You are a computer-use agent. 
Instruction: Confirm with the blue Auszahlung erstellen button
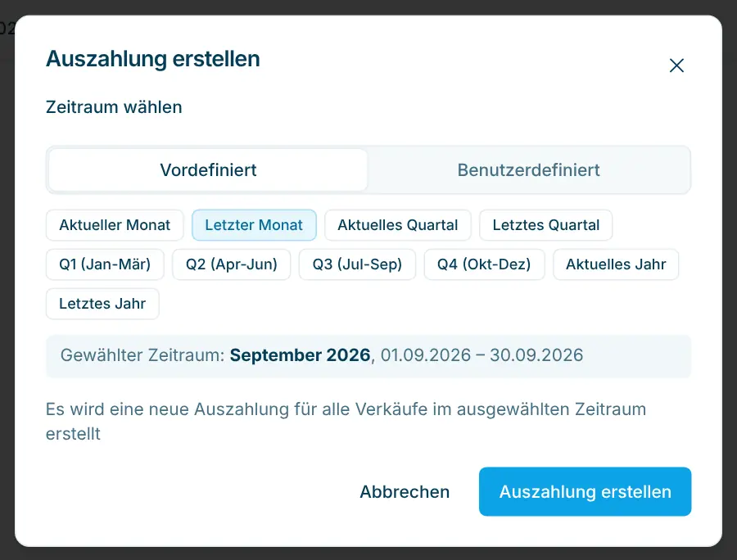point(586,492)
